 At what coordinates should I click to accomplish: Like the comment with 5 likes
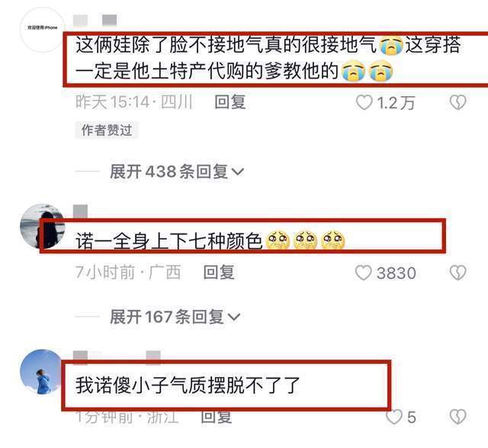(x=393, y=417)
